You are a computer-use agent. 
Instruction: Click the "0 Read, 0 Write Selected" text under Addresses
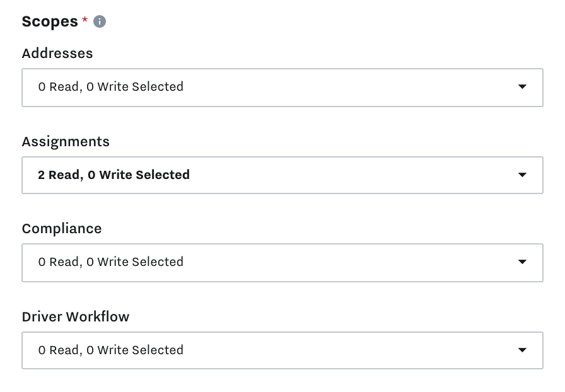point(110,87)
